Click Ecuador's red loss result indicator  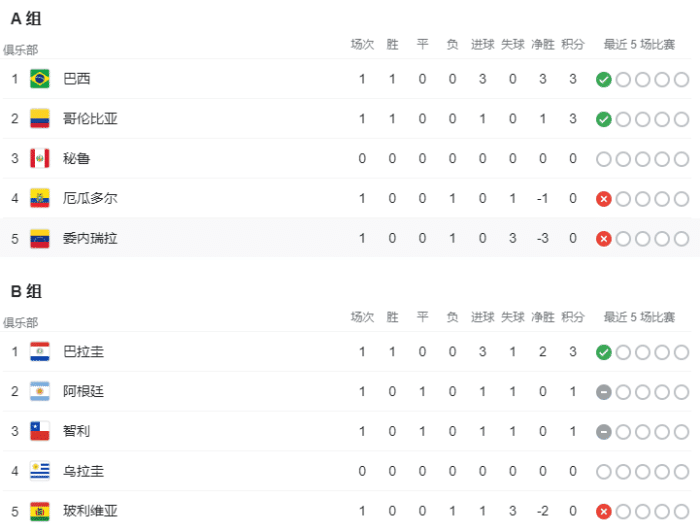pyautogui.click(x=603, y=198)
